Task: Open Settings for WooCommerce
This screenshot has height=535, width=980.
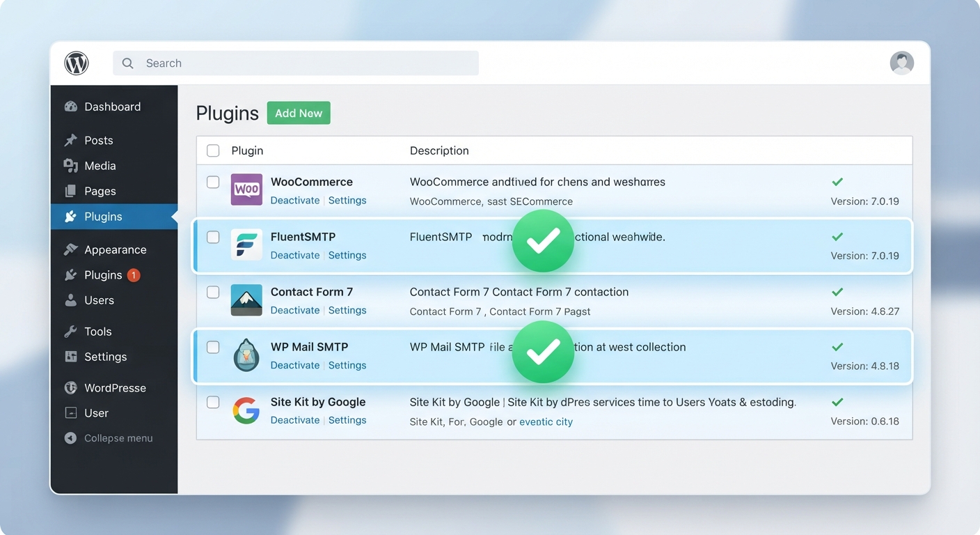Action: pos(347,200)
